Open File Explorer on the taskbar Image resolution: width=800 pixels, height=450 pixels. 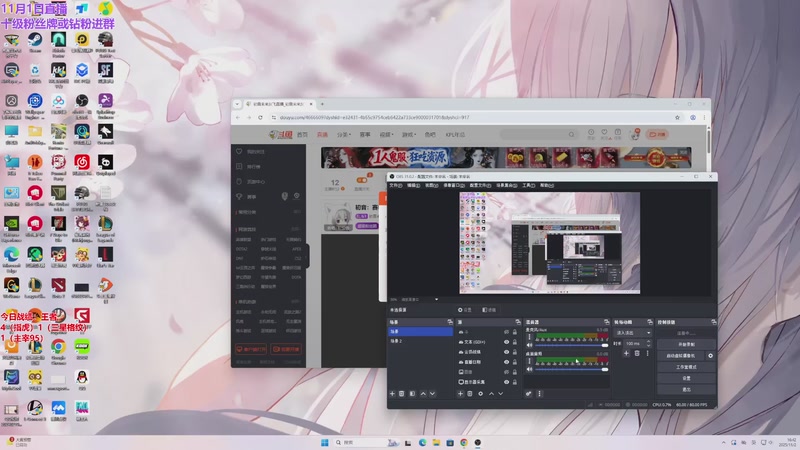436,442
